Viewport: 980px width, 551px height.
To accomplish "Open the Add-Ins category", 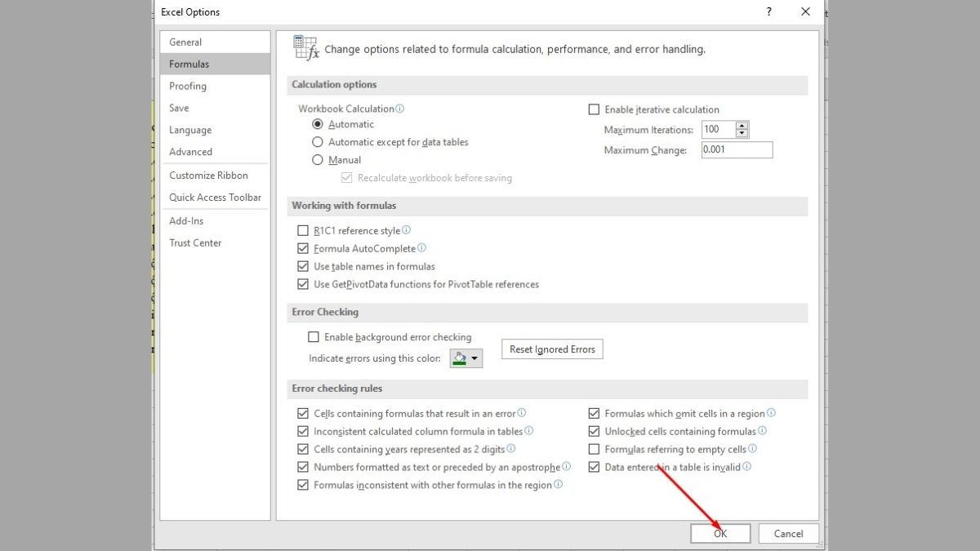I will click(215, 221).
